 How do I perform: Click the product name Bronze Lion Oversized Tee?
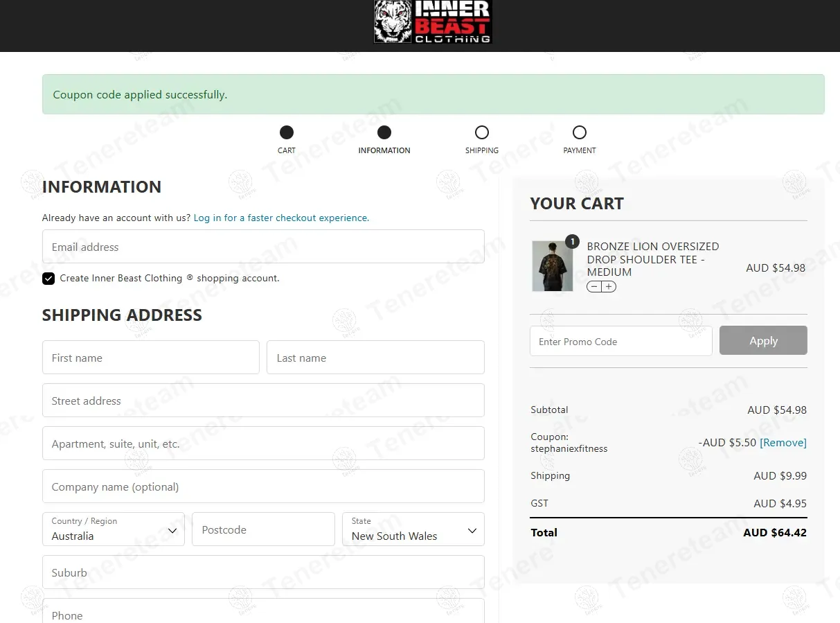pyautogui.click(x=653, y=259)
